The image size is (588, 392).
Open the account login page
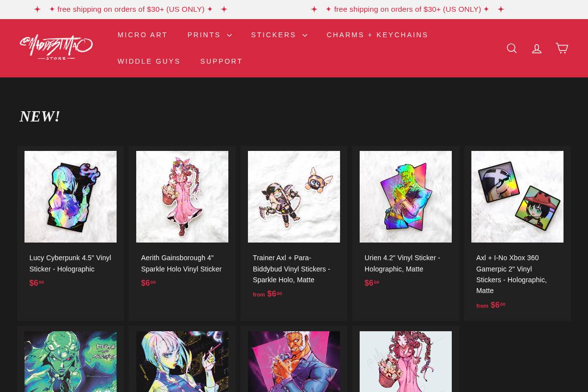pyautogui.click(x=537, y=48)
